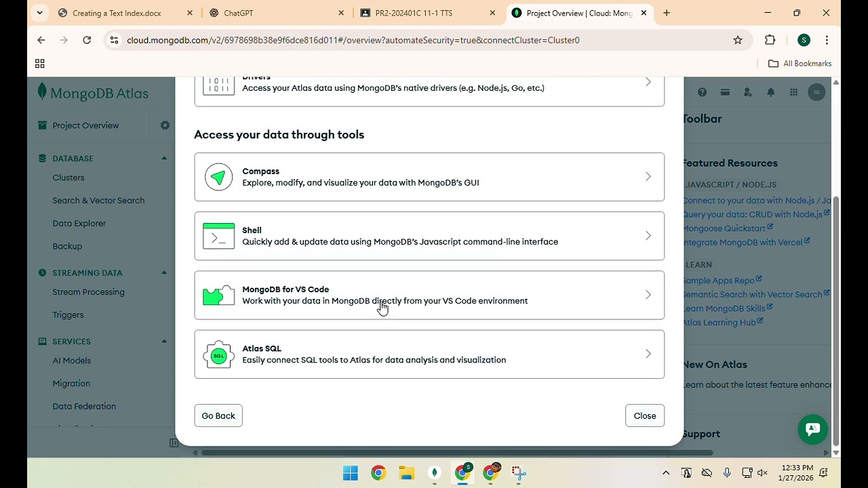The image size is (868, 488).
Task: Collapse the STREAMING DATA sidebar section
Action: [x=163, y=272]
